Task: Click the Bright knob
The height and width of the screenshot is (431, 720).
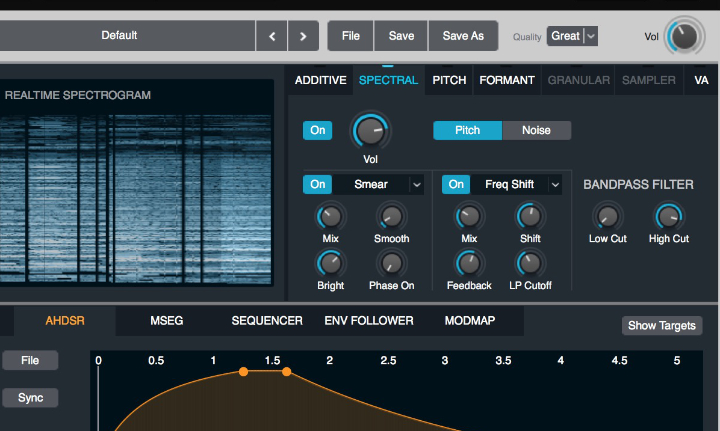Action: [x=330, y=264]
